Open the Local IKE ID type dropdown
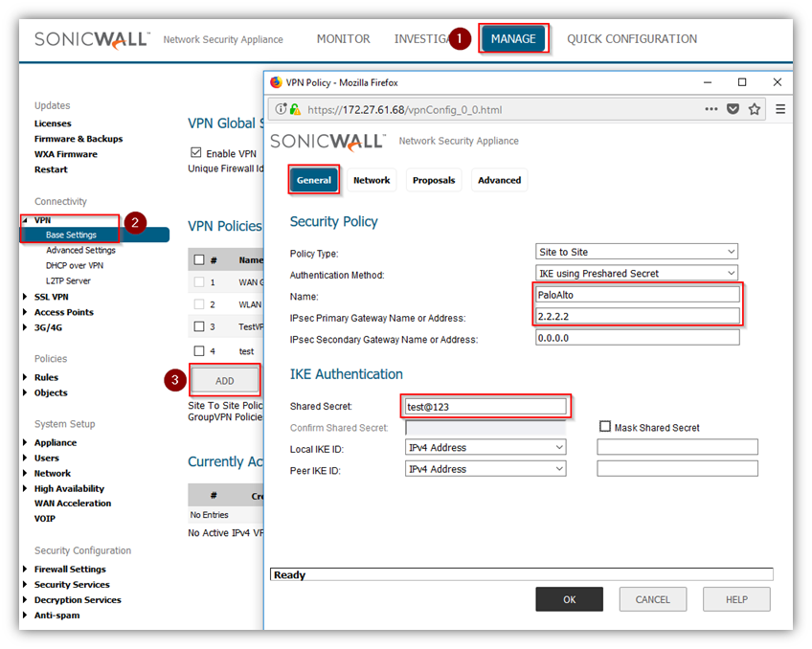This screenshot has width=812, height=649. tap(485, 447)
